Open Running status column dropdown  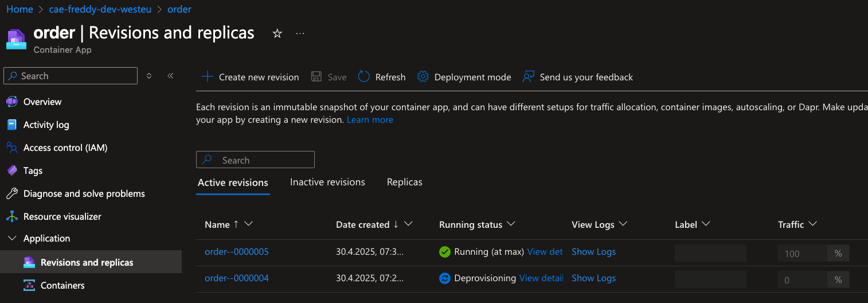click(x=511, y=224)
